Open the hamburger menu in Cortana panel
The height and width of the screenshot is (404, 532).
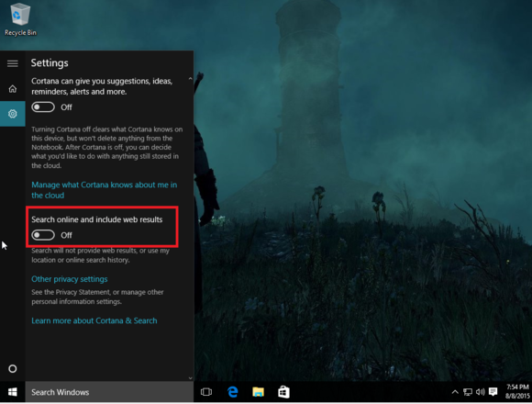(13, 63)
